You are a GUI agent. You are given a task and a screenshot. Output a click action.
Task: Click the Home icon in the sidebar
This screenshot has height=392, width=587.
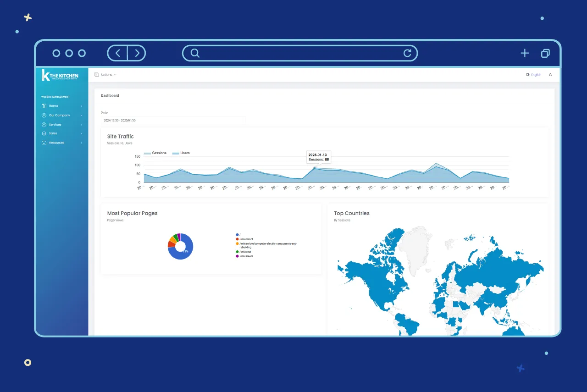(44, 106)
